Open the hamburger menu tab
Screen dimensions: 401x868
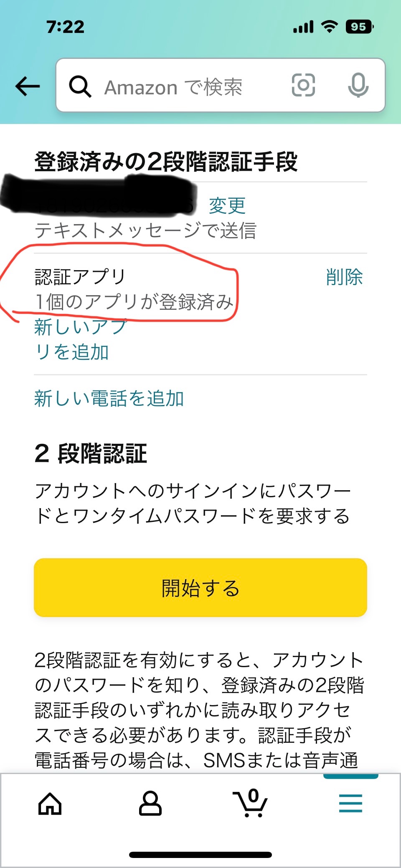(x=350, y=804)
